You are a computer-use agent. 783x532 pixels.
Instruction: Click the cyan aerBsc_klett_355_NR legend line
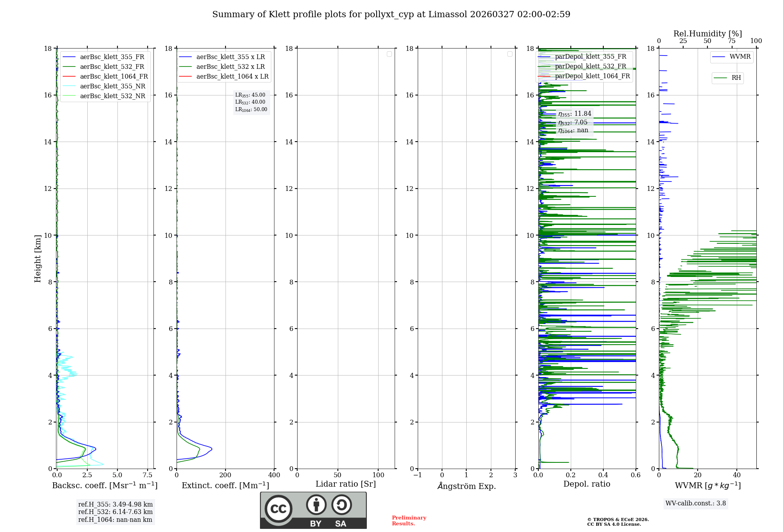(x=69, y=86)
